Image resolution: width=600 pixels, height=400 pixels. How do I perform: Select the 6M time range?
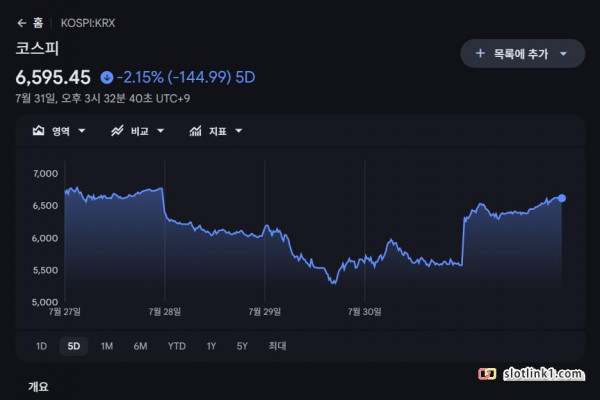[x=140, y=346]
